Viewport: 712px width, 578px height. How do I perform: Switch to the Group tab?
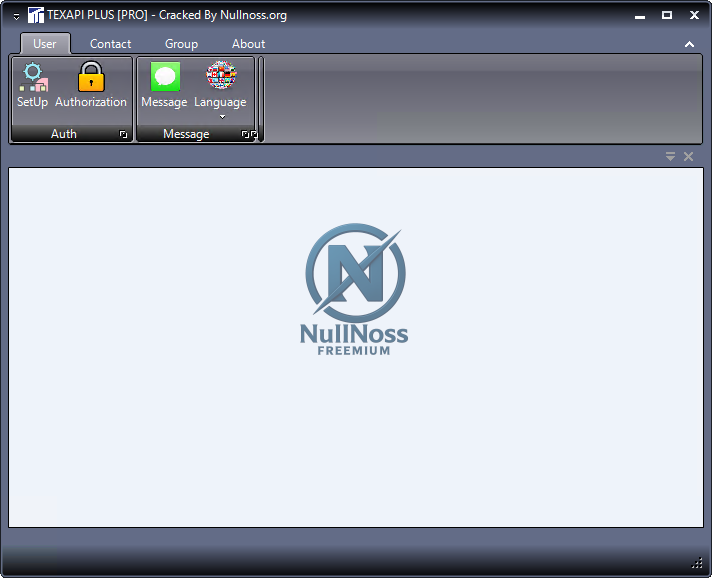click(181, 44)
